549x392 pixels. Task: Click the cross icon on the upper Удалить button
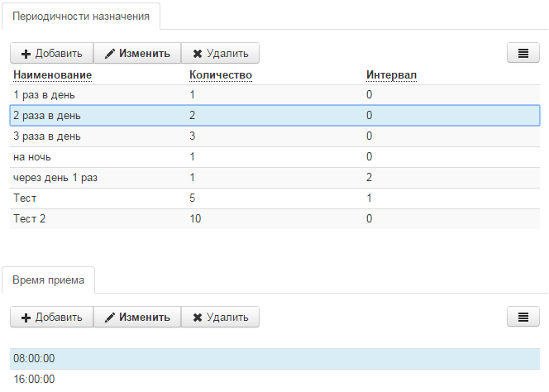point(198,54)
